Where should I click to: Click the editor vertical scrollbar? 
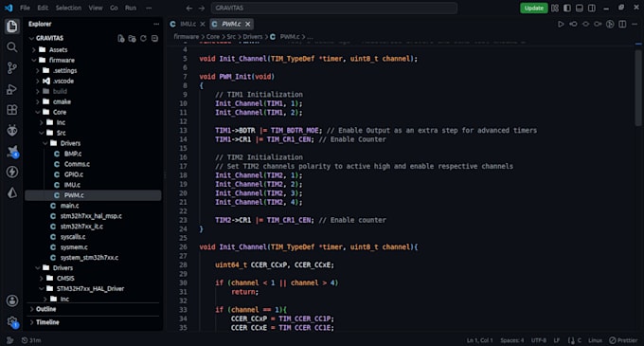tap(638, 88)
